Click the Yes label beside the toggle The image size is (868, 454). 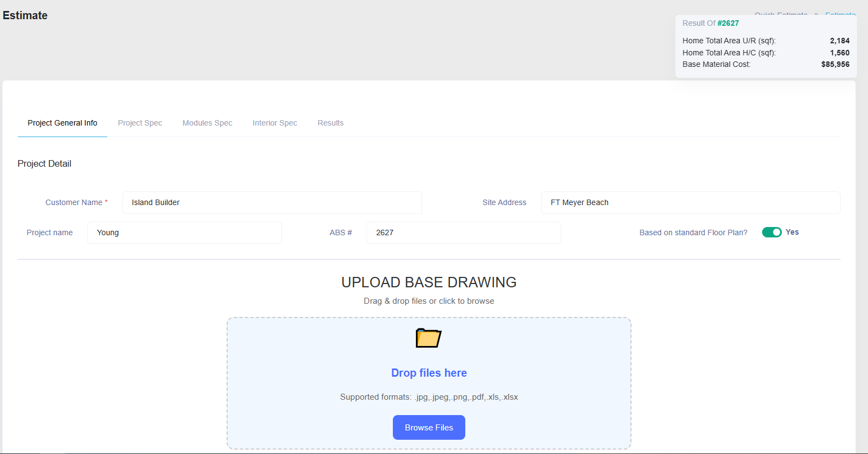tap(792, 232)
